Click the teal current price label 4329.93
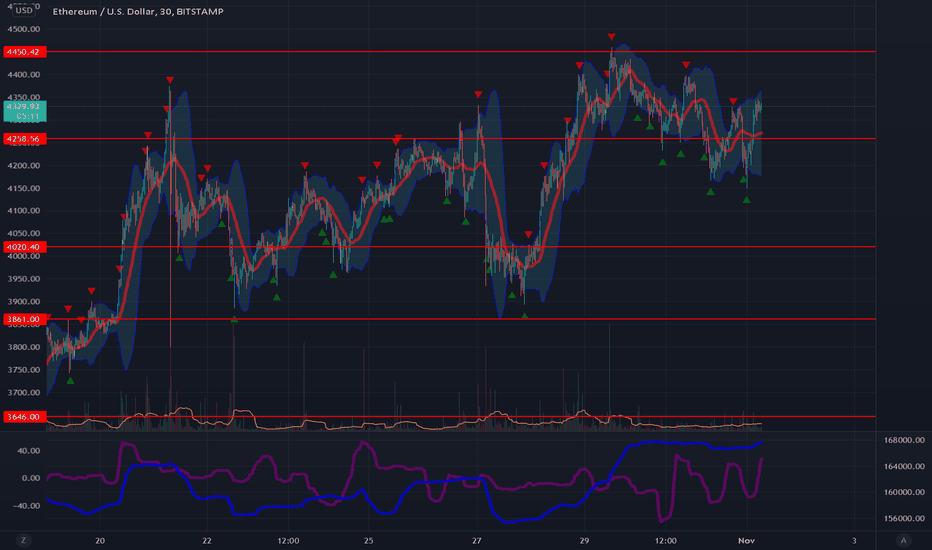The width and height of the screenshot is (932, 550). (24, 111)
